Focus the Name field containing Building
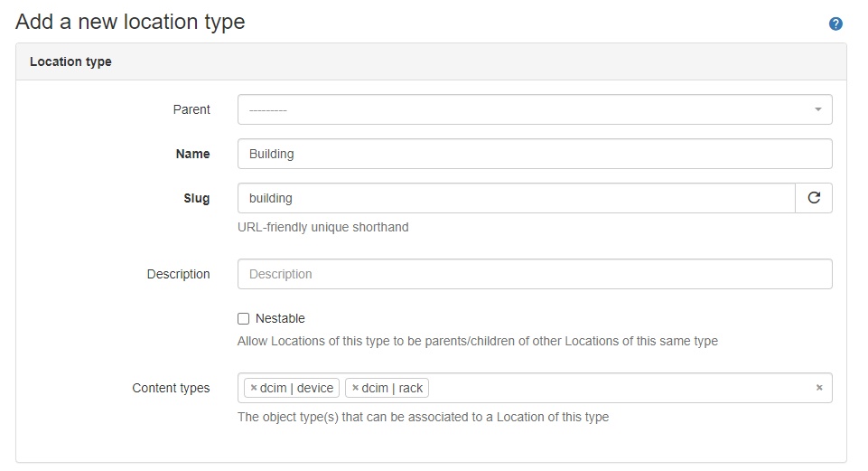Viewport: 868px width, 471px height. point(534,154)
